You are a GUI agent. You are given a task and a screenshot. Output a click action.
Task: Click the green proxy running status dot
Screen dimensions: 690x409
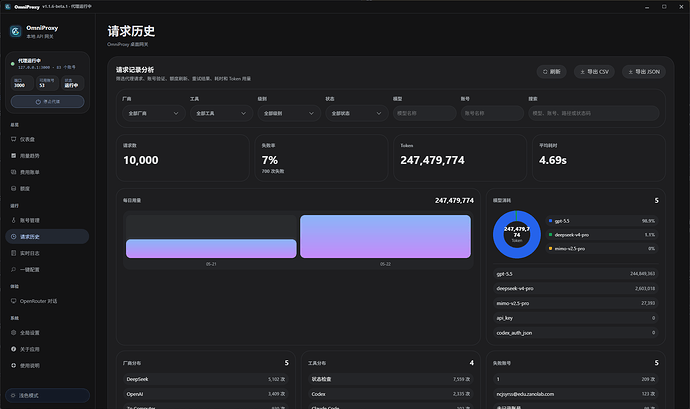(13, 64)
